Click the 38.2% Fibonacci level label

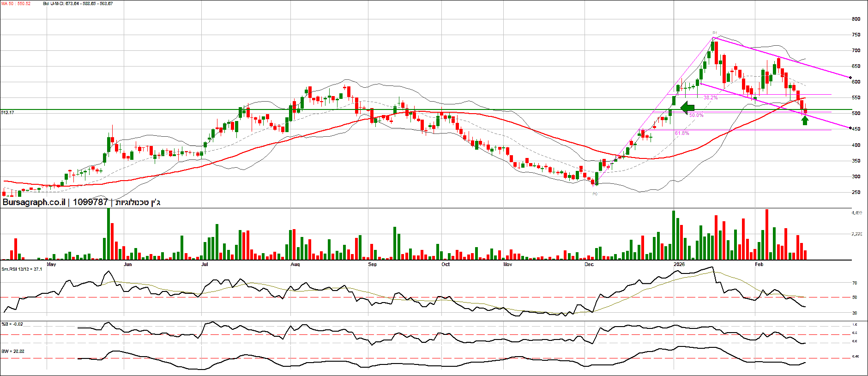tap(710, 97)
